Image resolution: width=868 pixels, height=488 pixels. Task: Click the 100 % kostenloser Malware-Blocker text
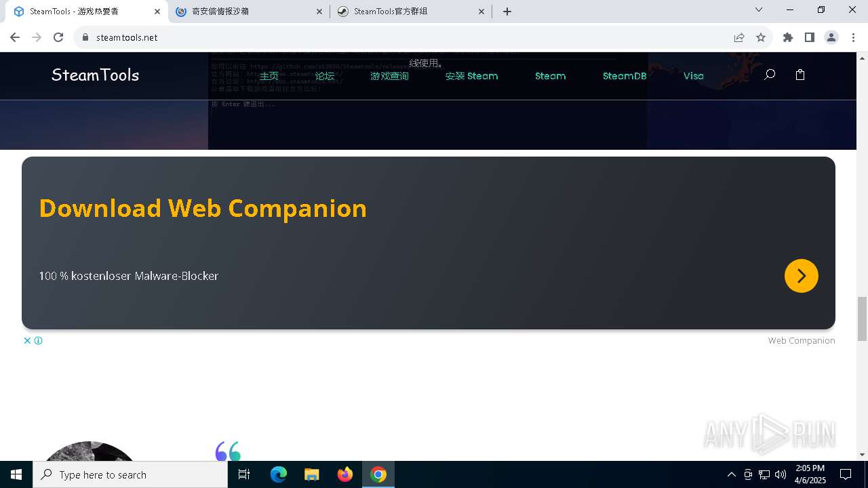[129, 276]
